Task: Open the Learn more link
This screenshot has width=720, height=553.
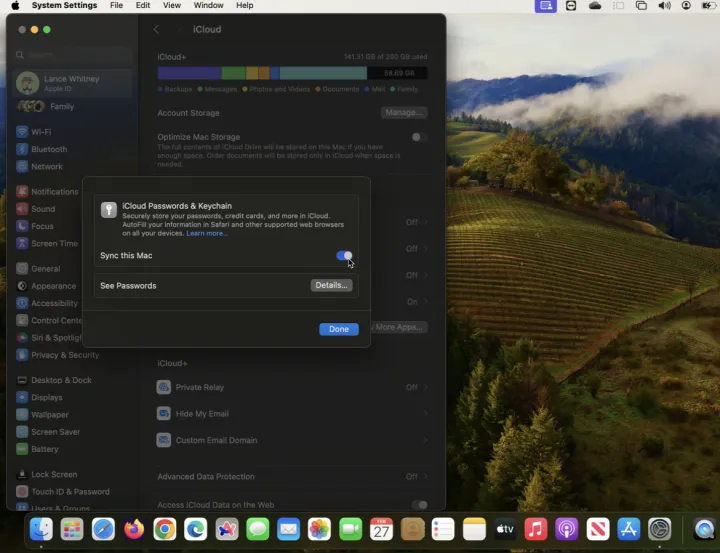Action: (x=206, y=233)
